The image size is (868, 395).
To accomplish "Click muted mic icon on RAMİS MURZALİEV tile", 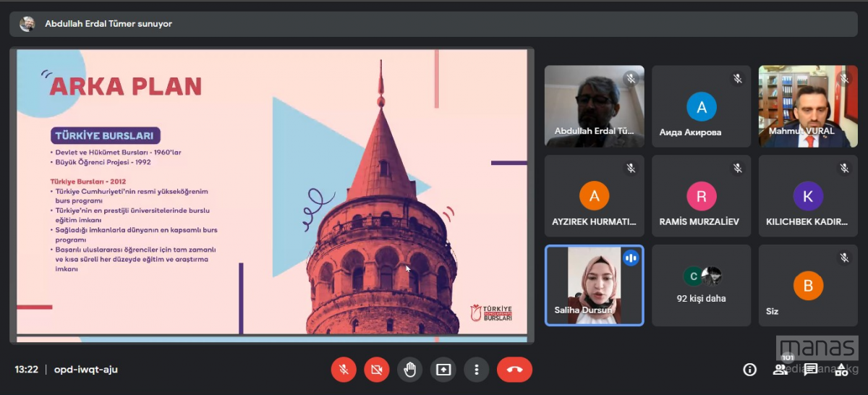I will [x=738, y=169].
